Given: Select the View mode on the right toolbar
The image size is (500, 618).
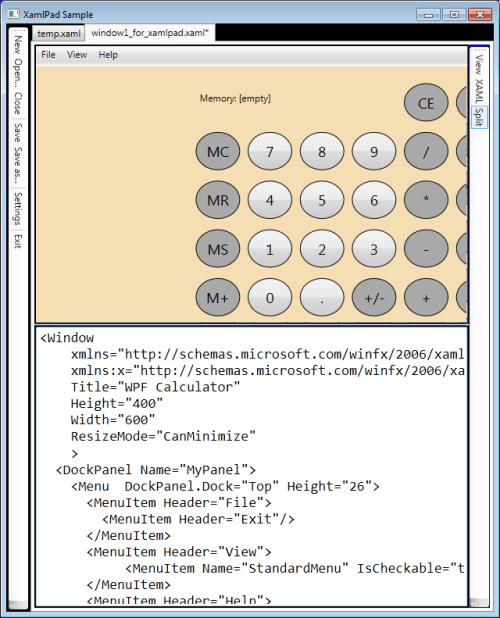Looking at the screenshot, I should pyautogui.click(x=479, y=64).
